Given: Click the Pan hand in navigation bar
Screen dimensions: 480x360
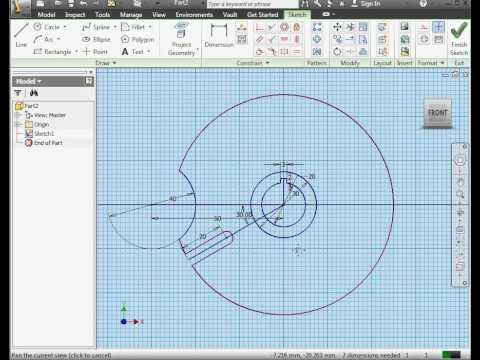Looking at the screenshot, I should click(x=460, y=182).
